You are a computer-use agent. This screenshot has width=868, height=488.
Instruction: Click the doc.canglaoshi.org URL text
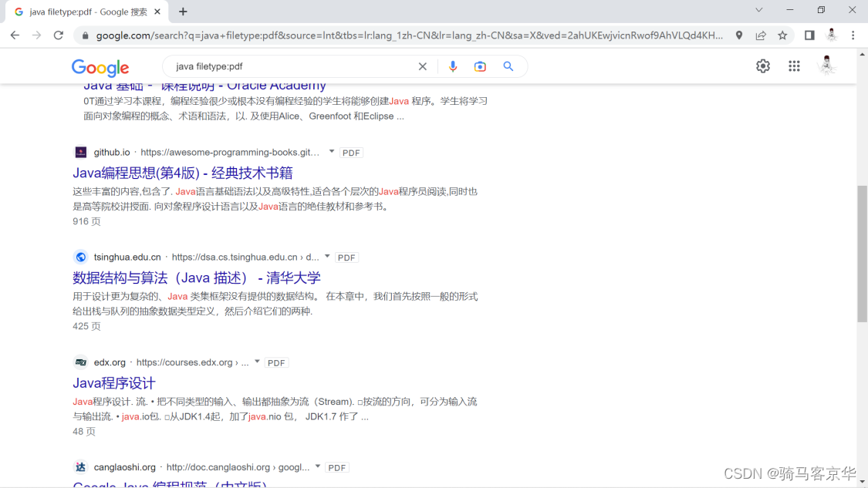[238, 467]
